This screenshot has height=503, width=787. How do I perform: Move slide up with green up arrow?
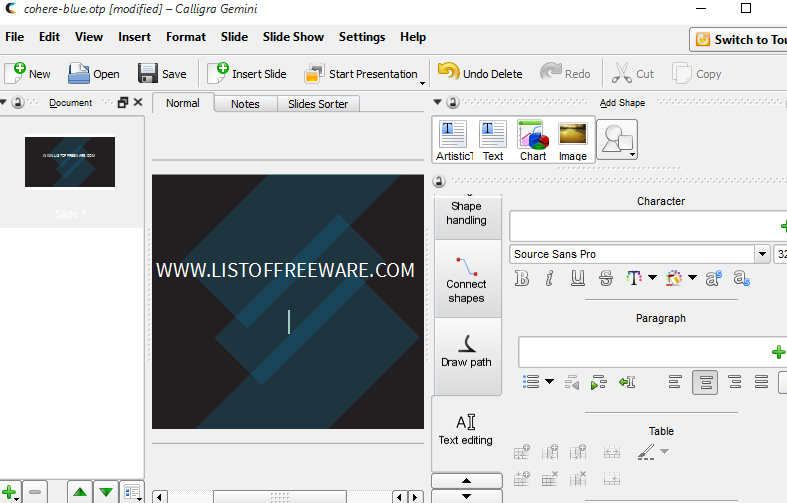80,492
